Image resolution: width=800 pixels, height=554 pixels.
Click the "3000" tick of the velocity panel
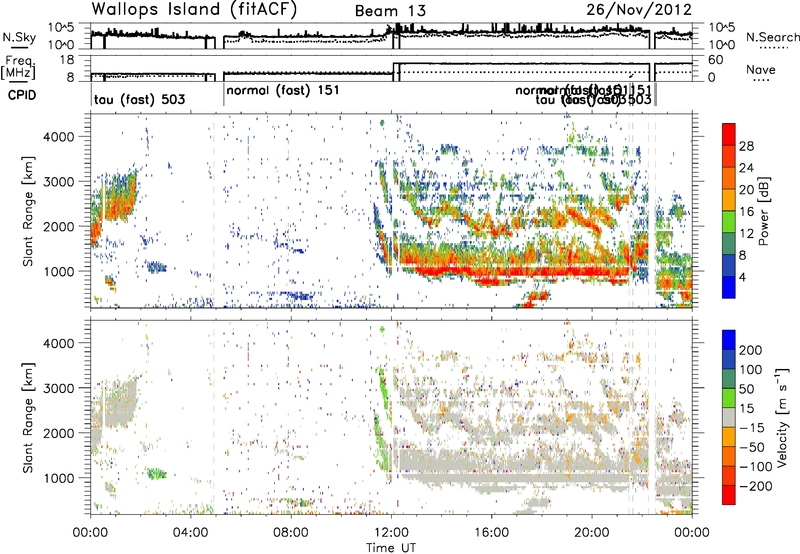pos(58,388)
